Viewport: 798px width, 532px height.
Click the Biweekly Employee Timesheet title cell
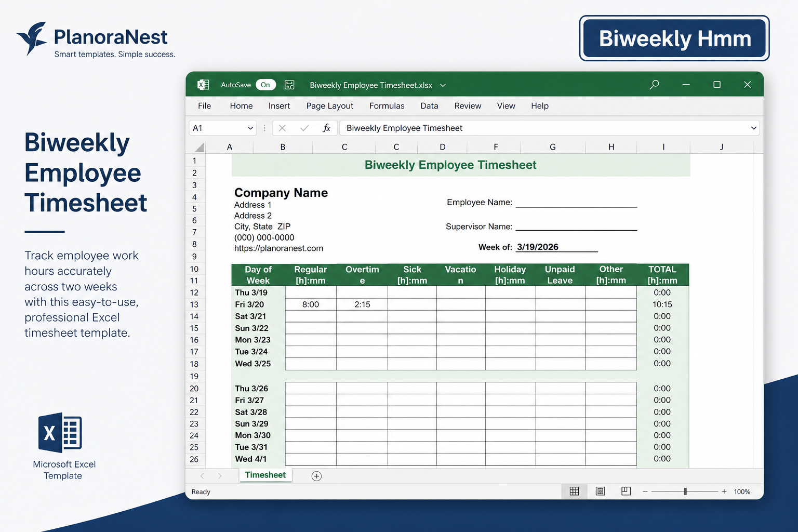461,165
